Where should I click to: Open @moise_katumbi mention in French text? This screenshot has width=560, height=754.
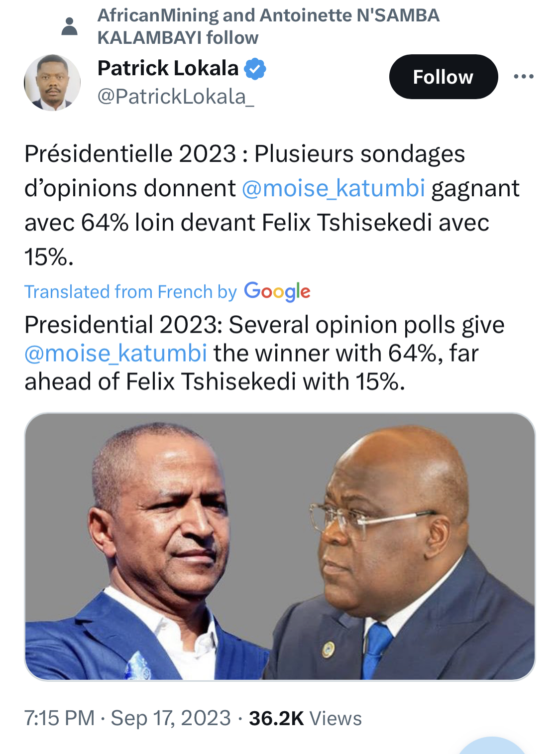tap(333, 188)
